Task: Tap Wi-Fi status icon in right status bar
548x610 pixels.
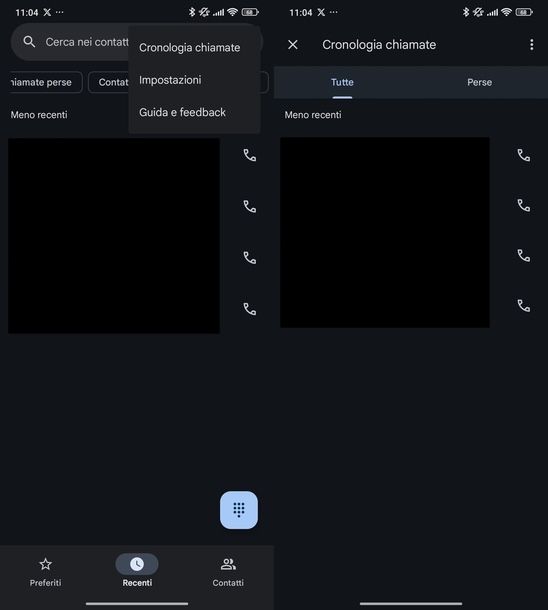Action: pyautogui.click(x=506, y=12)
